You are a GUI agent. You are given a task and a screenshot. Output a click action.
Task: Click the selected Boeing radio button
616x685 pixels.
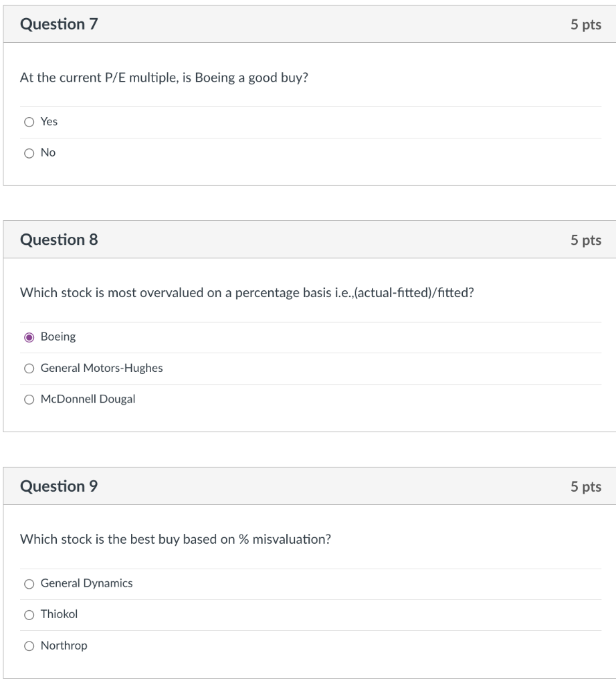[x=28, y=337]
